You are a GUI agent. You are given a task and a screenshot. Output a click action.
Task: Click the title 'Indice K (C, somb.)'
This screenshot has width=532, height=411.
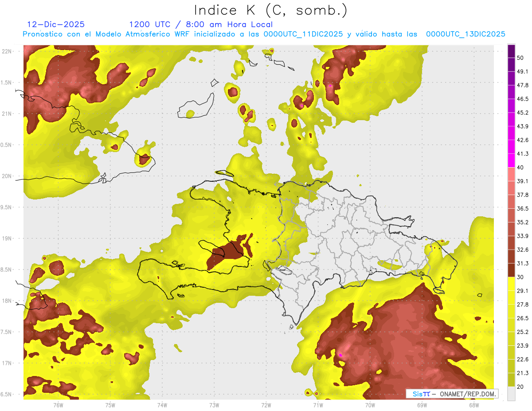point(271,10)
